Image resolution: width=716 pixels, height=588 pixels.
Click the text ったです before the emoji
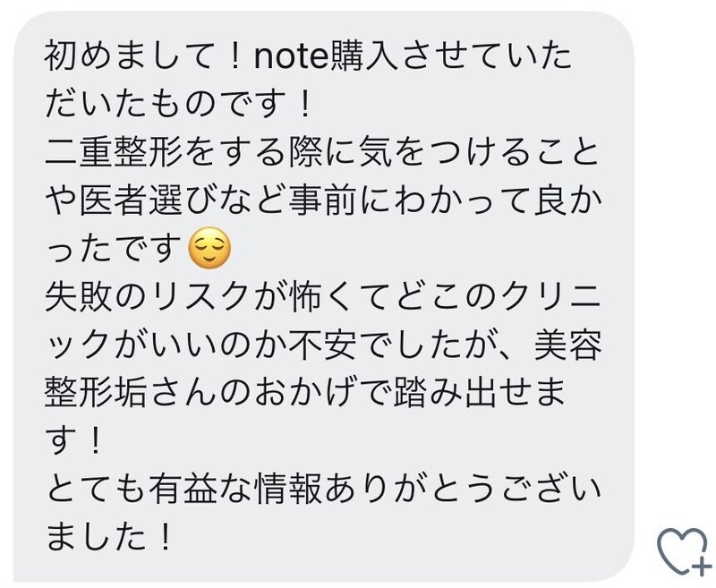click(115, 248)
